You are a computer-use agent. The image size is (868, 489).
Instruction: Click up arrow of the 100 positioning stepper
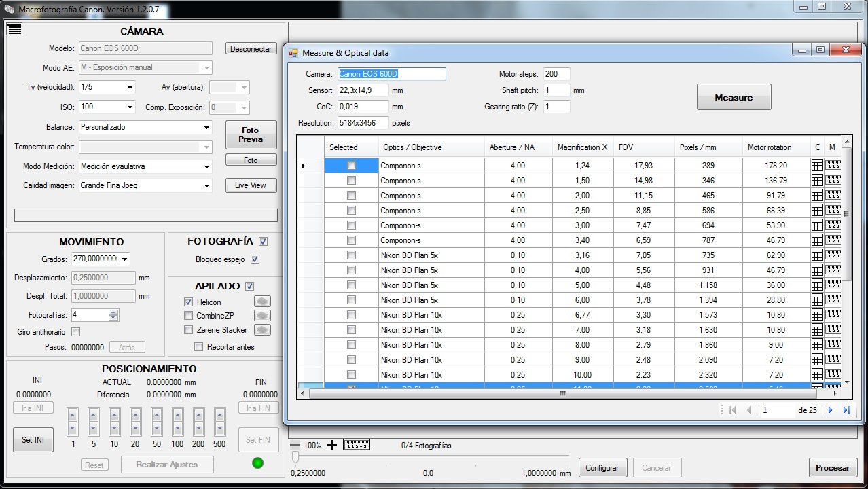click(x=178, y=414)
